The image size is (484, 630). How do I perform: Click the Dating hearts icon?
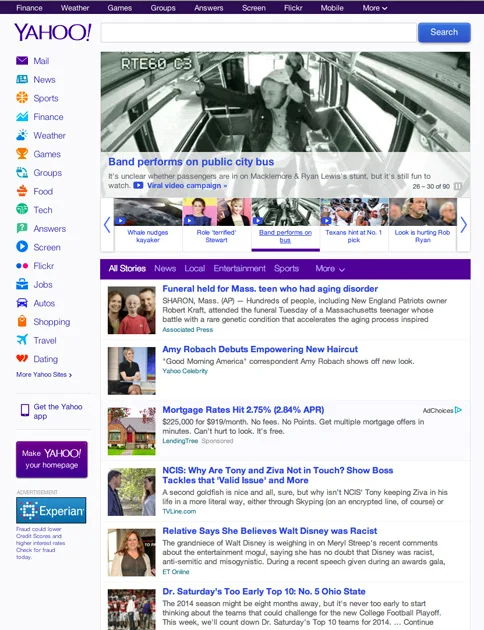pyautogui.click(x=22, y=358)
